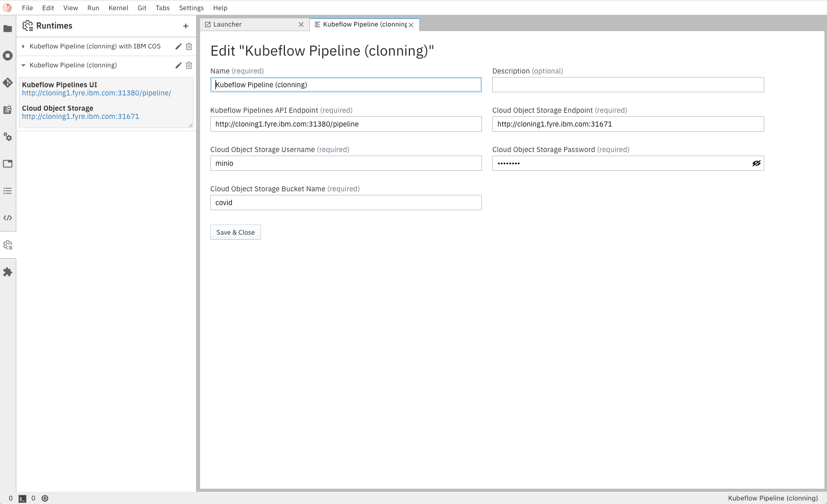Open the Kernel menu
827x504 pixels.
tap(118, 8)
